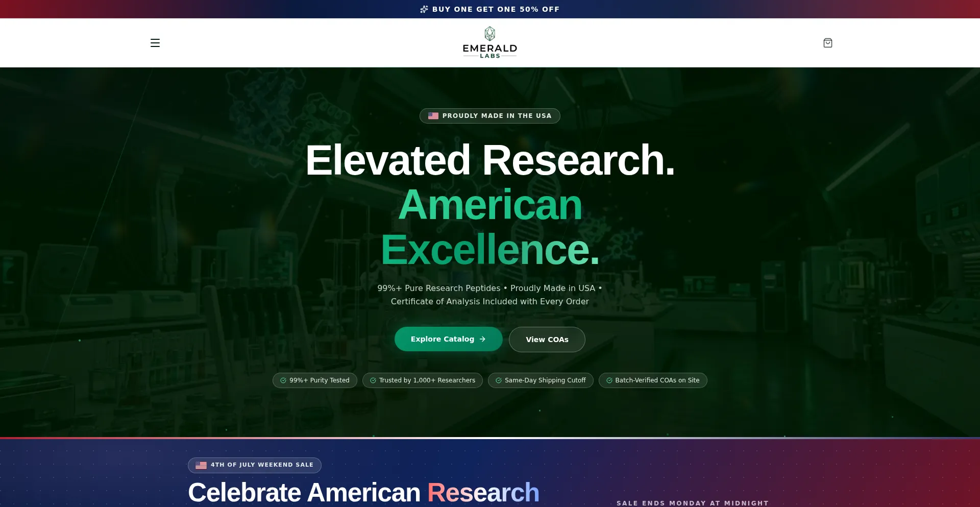Viewport: 980px width, 507px height.
Task: Click Certificate of Analysis Included with Every Order
Action: tap(490, 302)
